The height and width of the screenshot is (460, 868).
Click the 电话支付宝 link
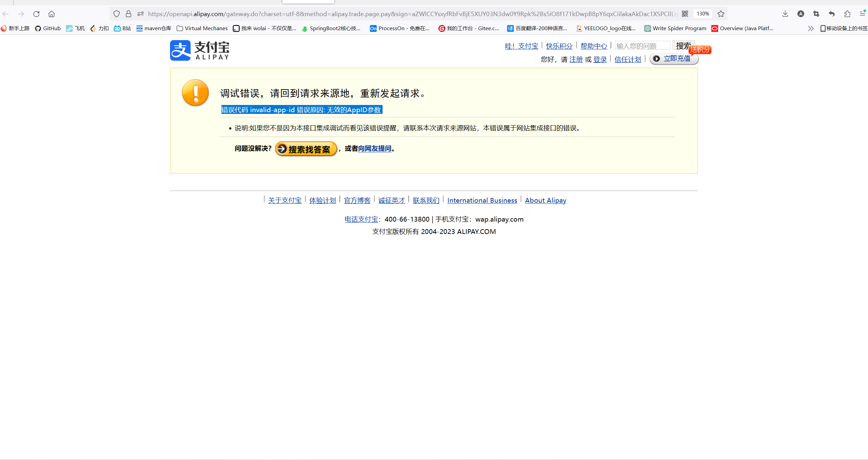coord(361,219)
